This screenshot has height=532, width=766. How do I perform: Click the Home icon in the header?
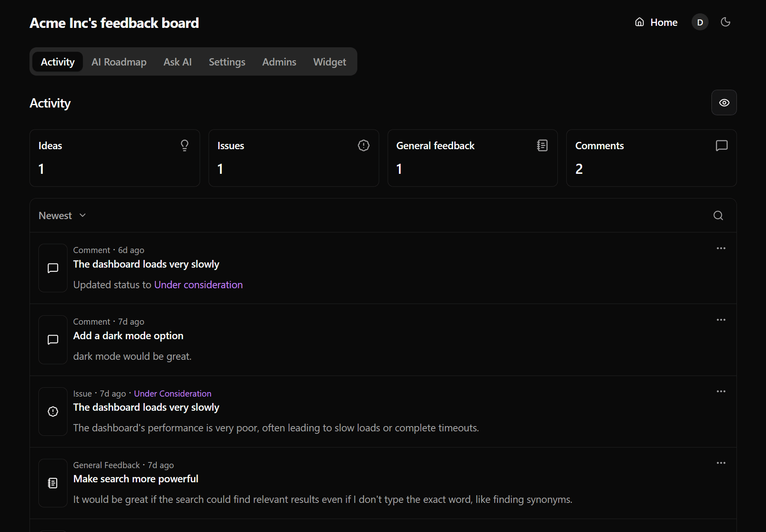(639, 22)
